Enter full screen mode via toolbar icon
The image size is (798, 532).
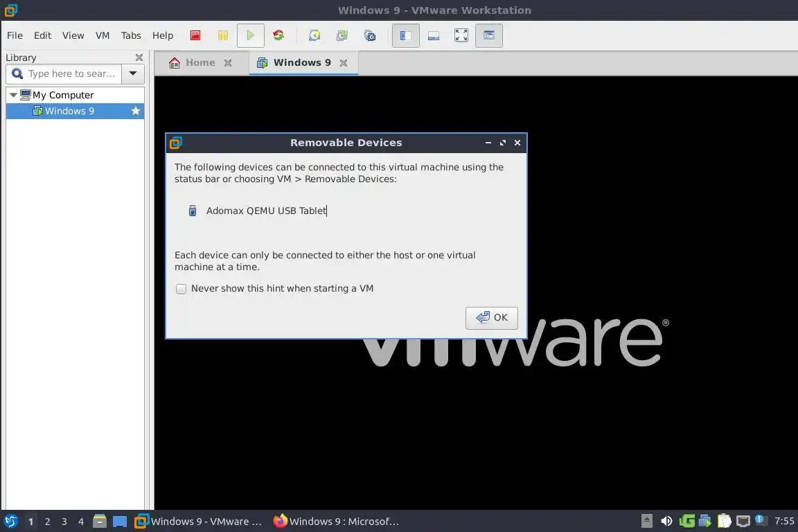pyautogui.click(x=461, y=35)
